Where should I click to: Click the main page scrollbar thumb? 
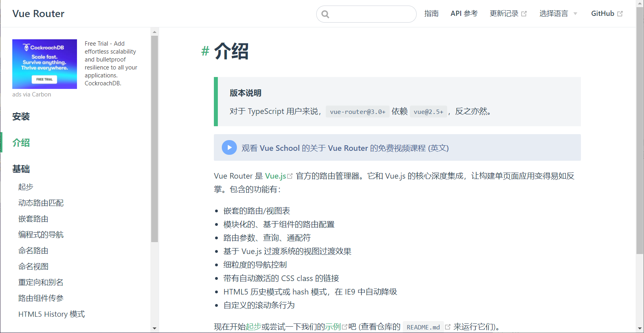pos(640,131)
